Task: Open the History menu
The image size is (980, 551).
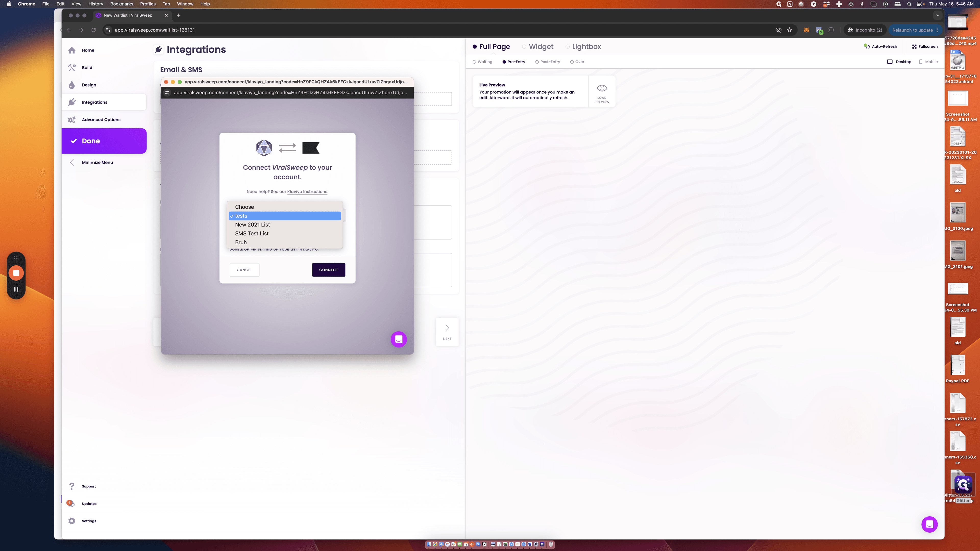Action: coord(95,4)
